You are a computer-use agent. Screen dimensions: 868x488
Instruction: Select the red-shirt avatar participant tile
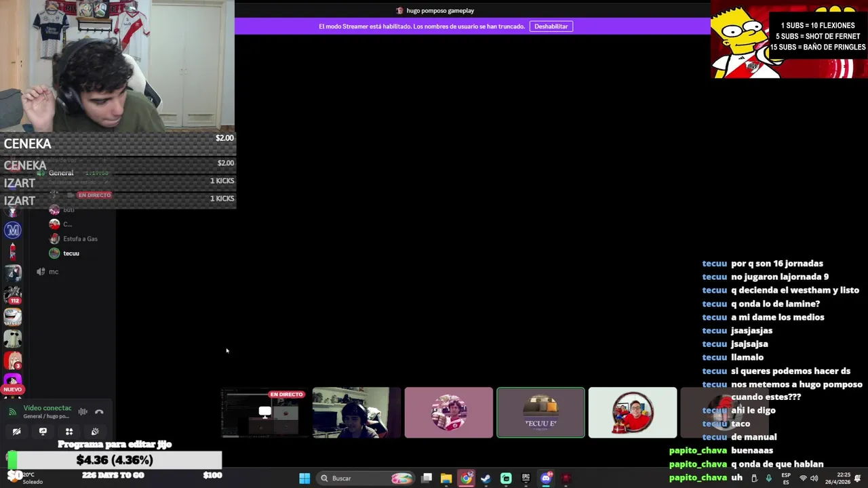tap(633, 413)
